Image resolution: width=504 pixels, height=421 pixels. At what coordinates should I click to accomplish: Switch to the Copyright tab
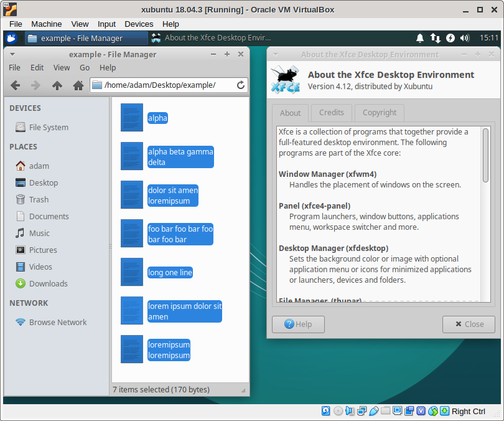click(379, 113)
